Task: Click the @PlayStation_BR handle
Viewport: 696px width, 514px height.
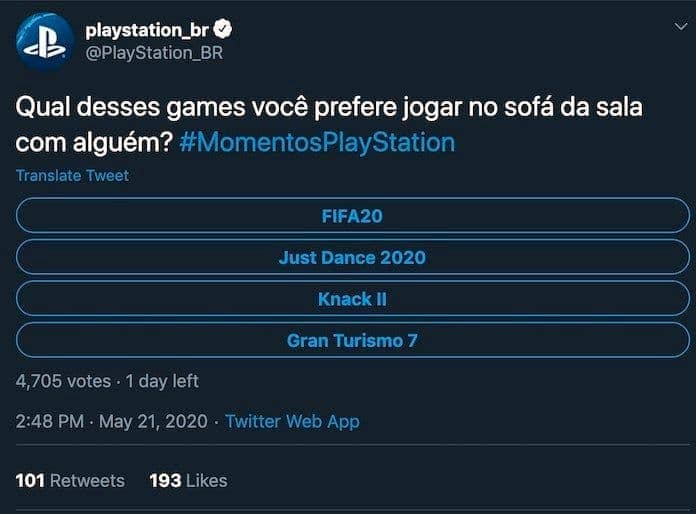Action: (x=154, y=53)
